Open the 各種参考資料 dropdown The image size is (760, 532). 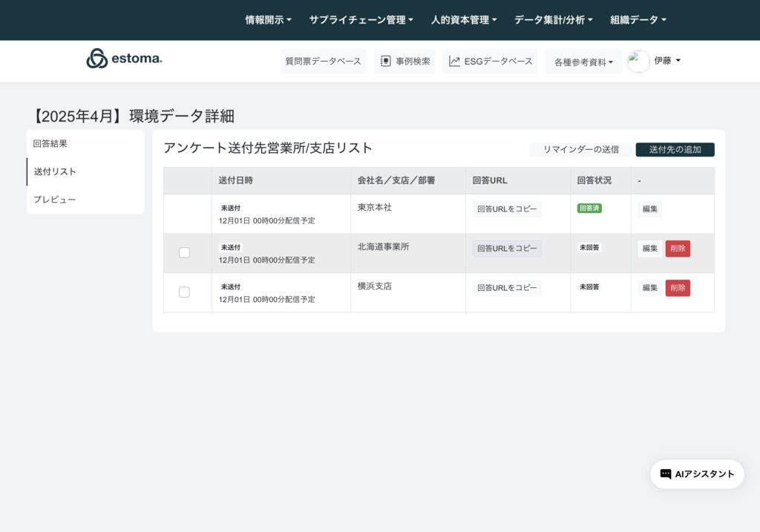pos(583,62)
